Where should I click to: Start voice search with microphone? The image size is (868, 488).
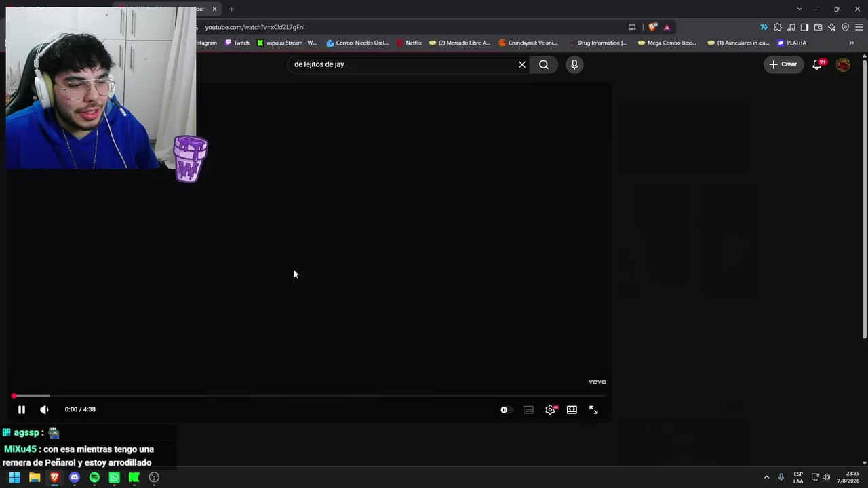[x=574, y=64]
